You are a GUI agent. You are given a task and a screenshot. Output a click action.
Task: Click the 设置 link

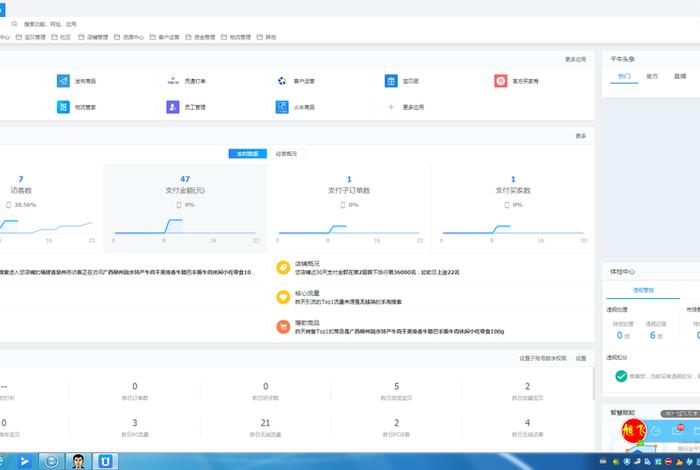pos(580,358)
